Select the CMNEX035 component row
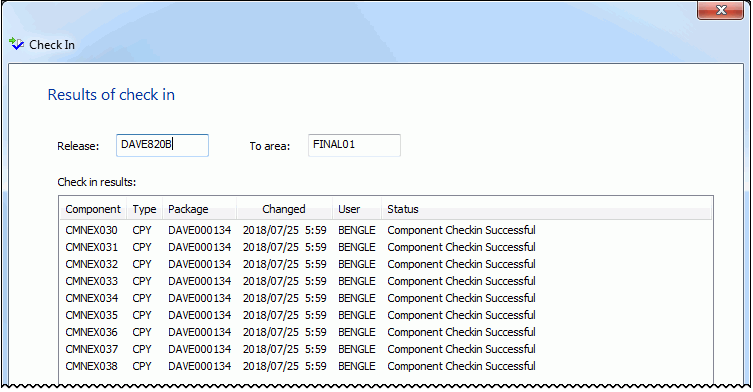The image size is (753, 392). [386, 315]
